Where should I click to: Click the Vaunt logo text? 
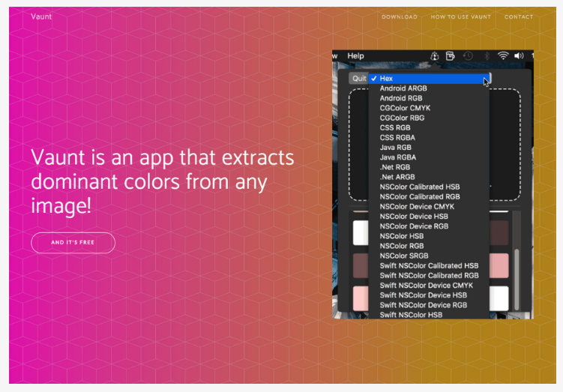coord(41,16)
